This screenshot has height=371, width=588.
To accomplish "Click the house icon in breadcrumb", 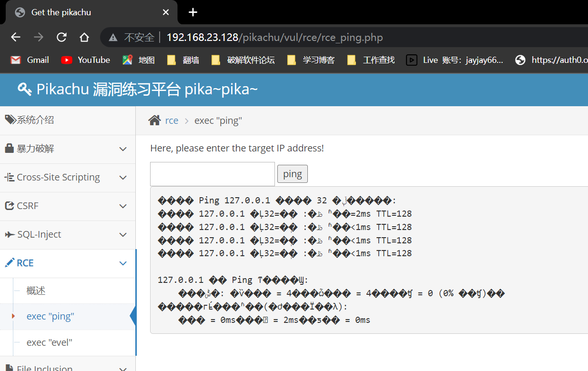I will point(154,120).
